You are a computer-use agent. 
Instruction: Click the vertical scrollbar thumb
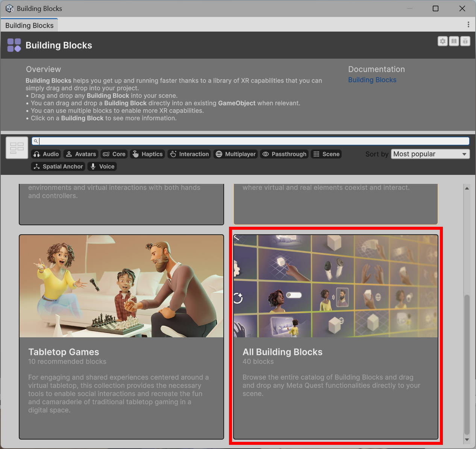click(x=467, y=364)
